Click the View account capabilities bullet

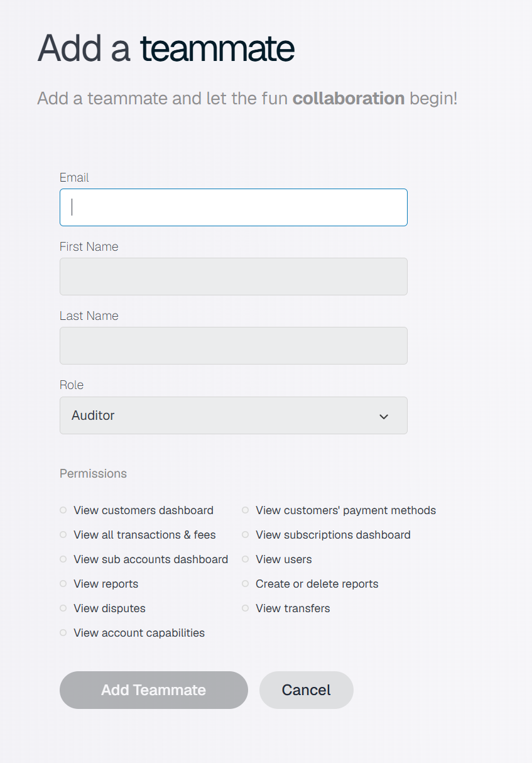click(63, 633)
